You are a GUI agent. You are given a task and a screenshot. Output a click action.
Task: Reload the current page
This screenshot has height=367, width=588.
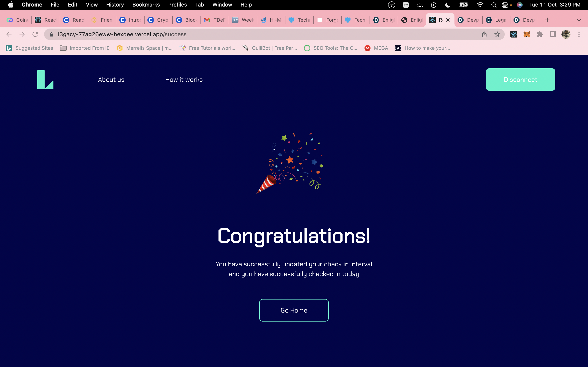coord(35,34)
